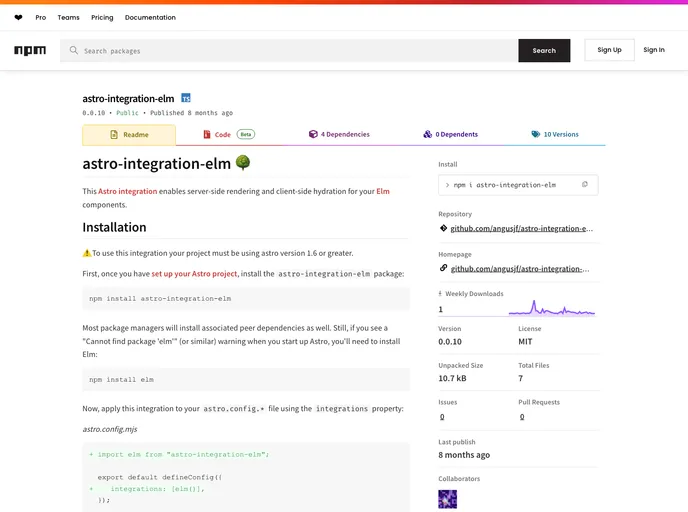Open the Issues count link
This screenshot has width=688, height=512.
coord(442,417)
